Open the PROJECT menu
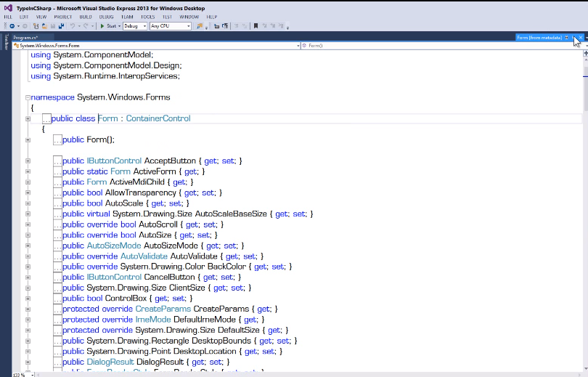 click(63, 17)
